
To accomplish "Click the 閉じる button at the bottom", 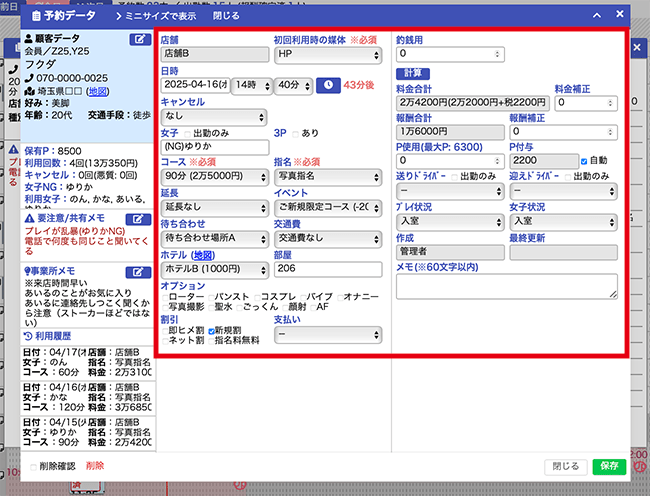I will pyautogui.click(x=565, y=467).
